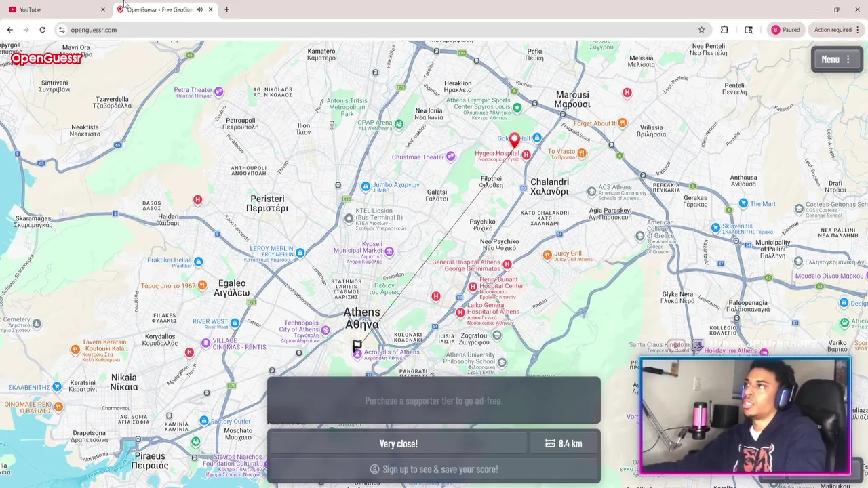Click Purchase a supporter tier to go ad-free
Viewport: 868px width, 488px height.
pos(433,401)
